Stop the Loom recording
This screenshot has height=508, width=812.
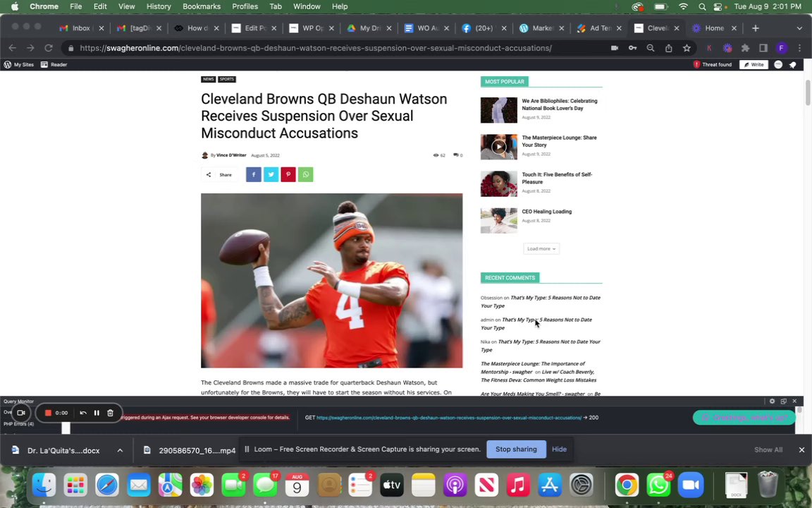(48, 413)
